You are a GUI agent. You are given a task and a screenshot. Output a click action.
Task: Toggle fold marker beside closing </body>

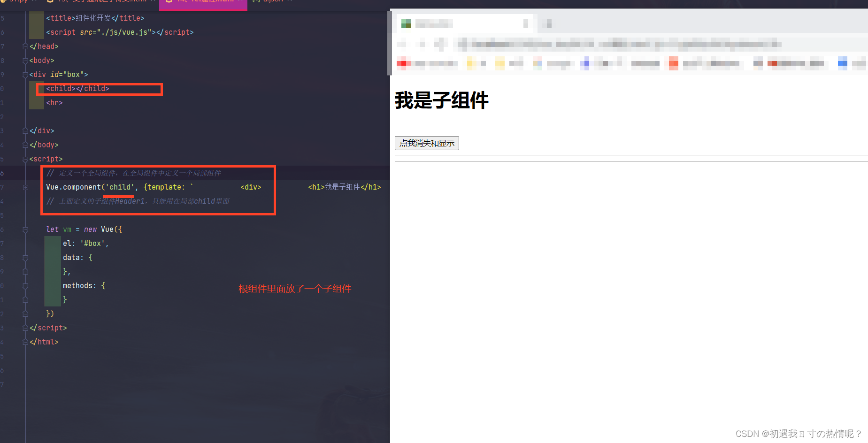coord(25,145)
